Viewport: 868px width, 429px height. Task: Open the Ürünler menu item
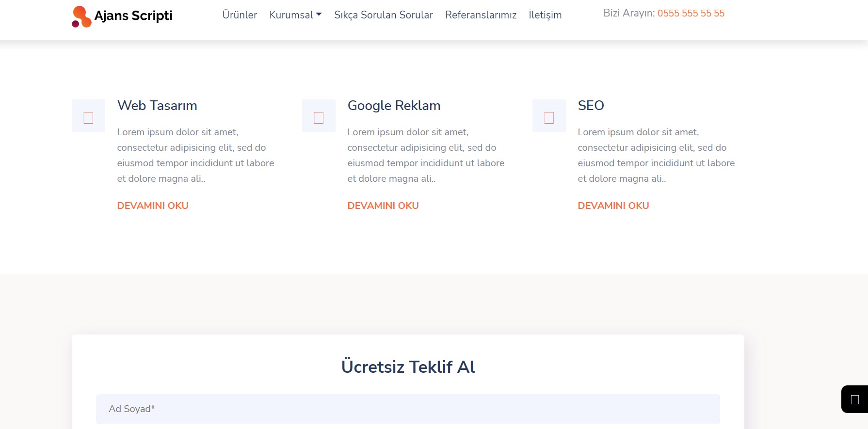240,15
